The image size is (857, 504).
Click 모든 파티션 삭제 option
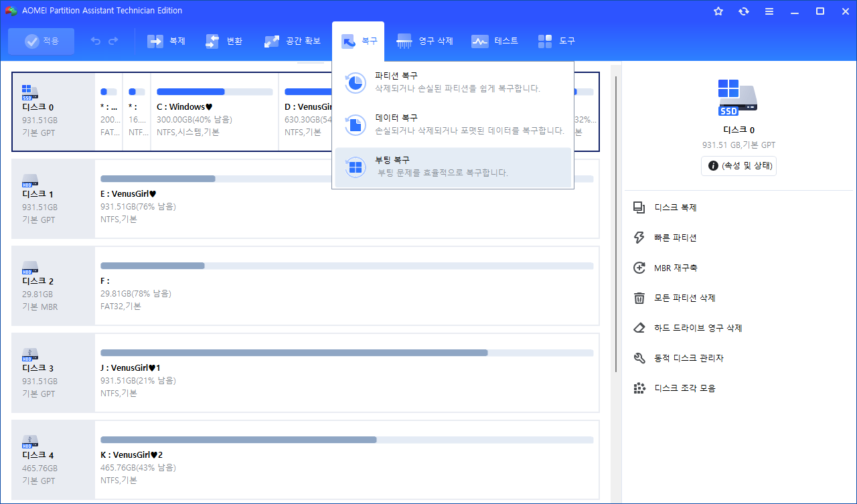click(684, 298)
